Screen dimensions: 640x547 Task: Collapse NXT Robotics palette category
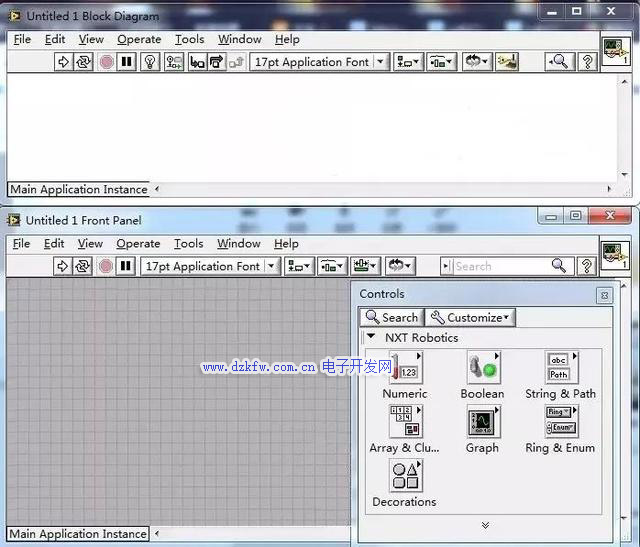point(371,337)
